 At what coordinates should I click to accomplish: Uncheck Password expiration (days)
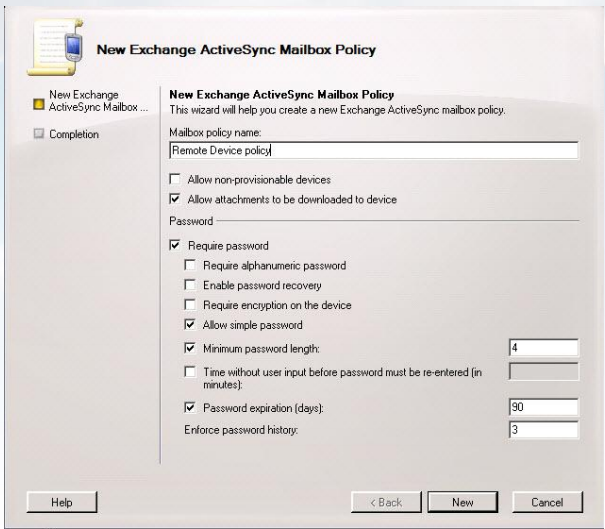click(190, 407)
